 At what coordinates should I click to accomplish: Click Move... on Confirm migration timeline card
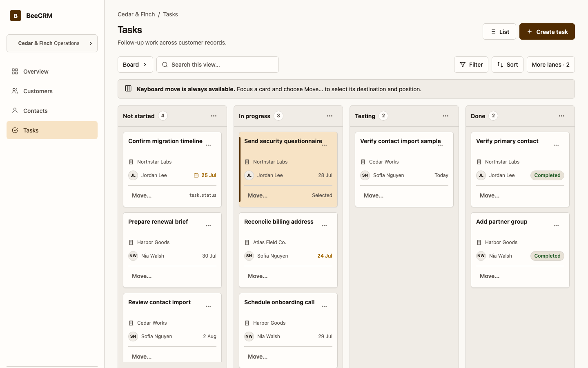click(142, 195)
